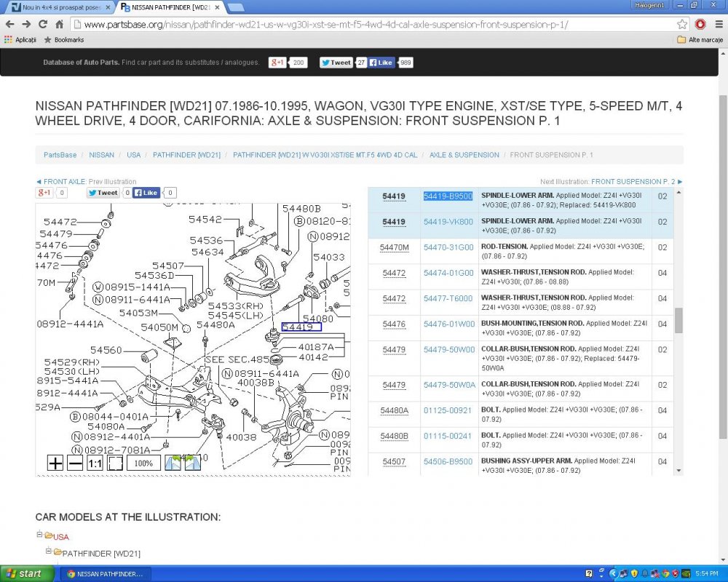Open part number 54506-B9500

[x=448, y=461]
